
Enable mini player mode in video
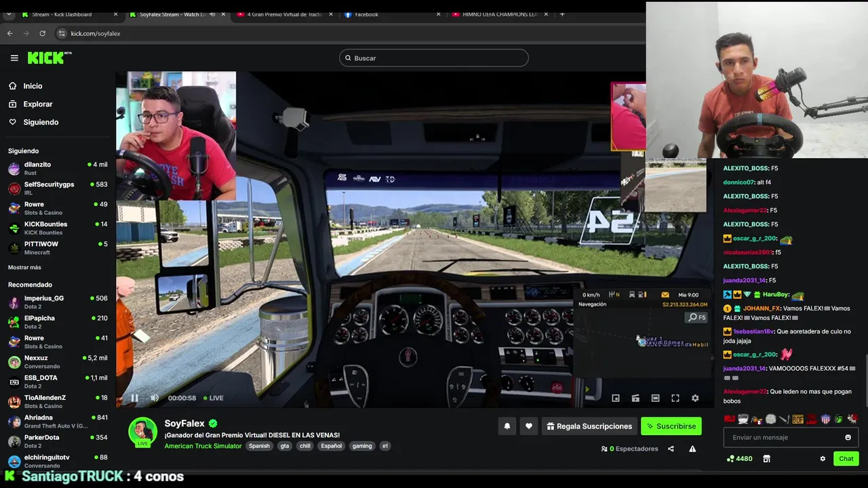click(616, 398)
